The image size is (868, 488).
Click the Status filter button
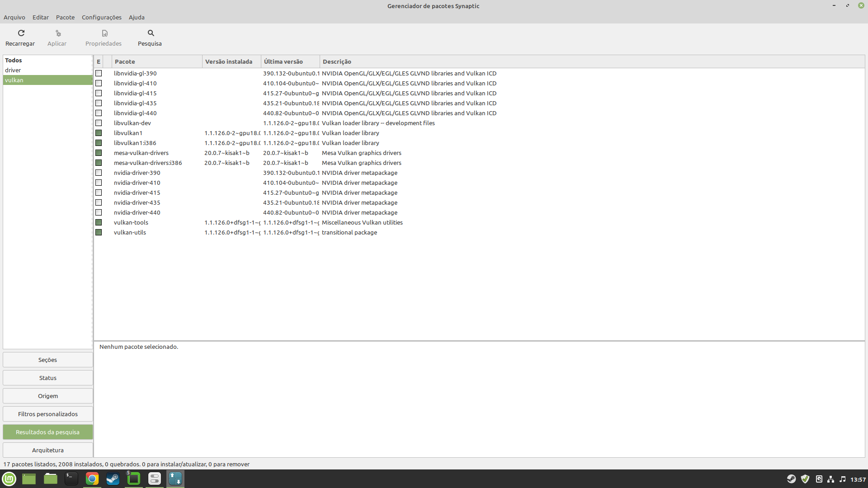(48, 378)
